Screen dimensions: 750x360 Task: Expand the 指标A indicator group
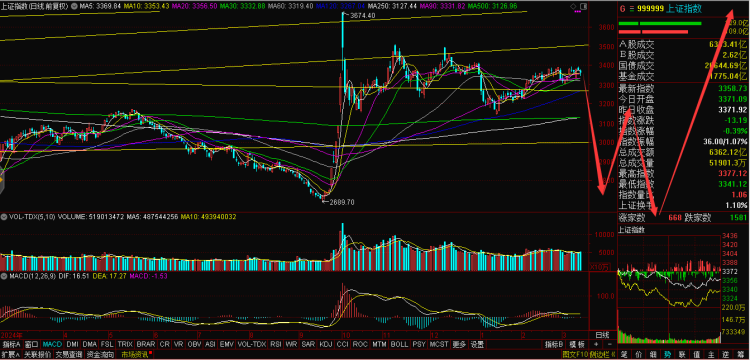(x=11, y=344)
